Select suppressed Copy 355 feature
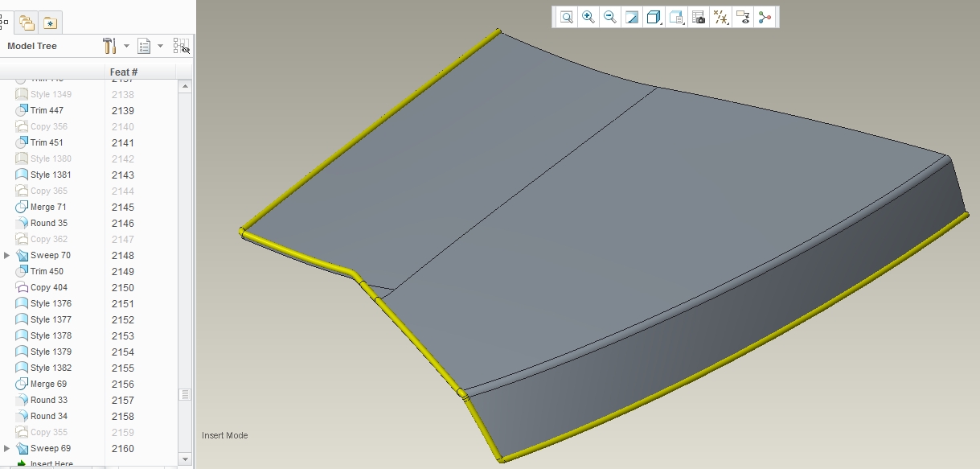The height and width of the screenshot is (469, 980). 49,432
